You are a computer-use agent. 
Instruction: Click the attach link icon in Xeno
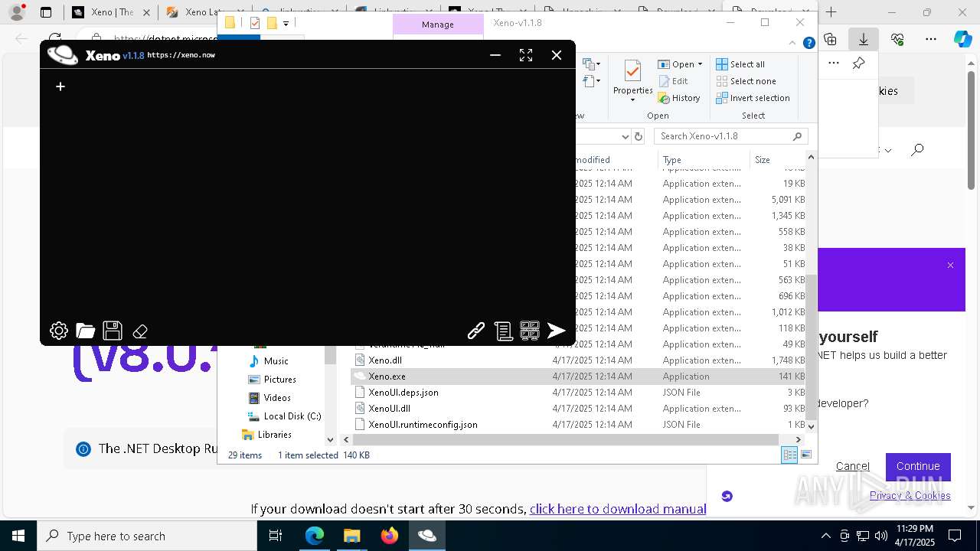[x=476, y=331]
